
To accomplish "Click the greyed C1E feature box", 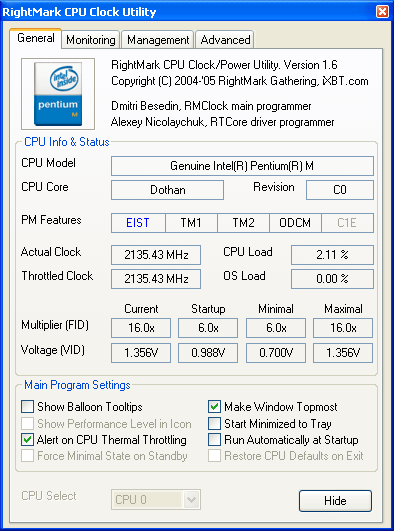I will pos(347,223).
